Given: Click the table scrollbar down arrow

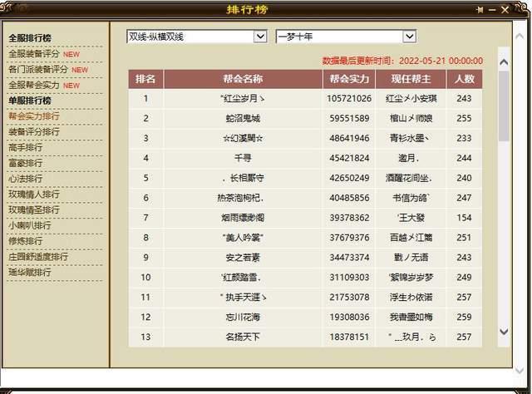Looking at the screenshot, I should tap(504, 332).
